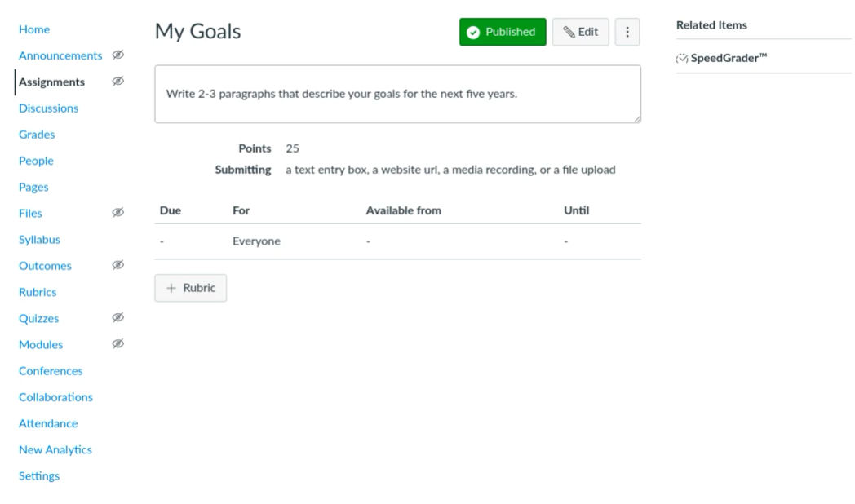The height and width of the screenshot is (504, 855).
Task: Add a rubric with the Rubric button
Action: point(190,289)
